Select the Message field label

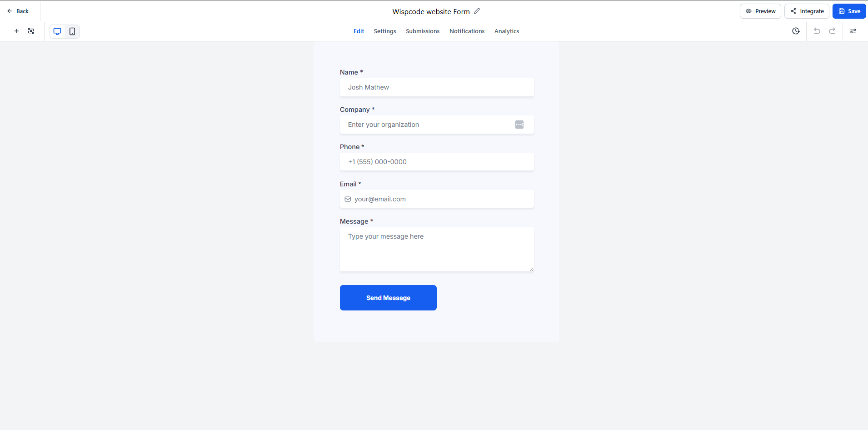[x=356, y=221]
